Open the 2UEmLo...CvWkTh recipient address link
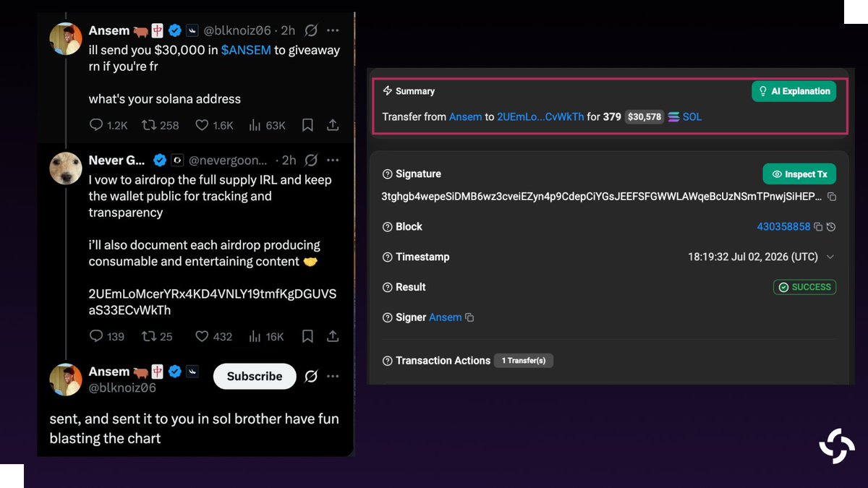The image size is (868, 488). [x=540, y=116]
